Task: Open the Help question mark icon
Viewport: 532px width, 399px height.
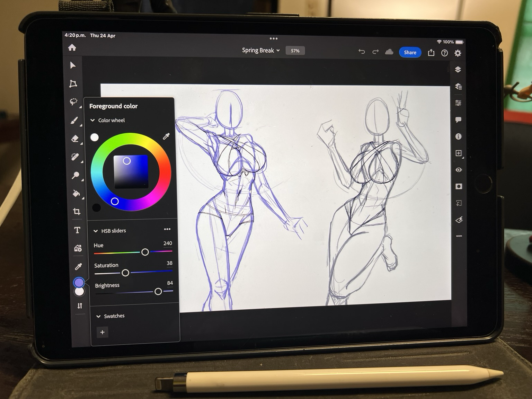Action: coord(444,53)
